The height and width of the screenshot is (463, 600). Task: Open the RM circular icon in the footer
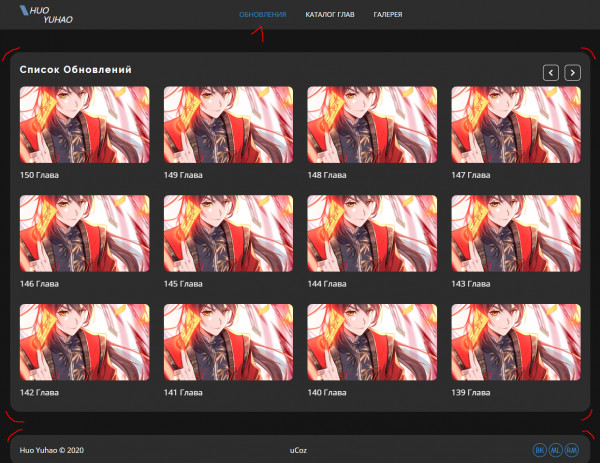coord(571,450)
